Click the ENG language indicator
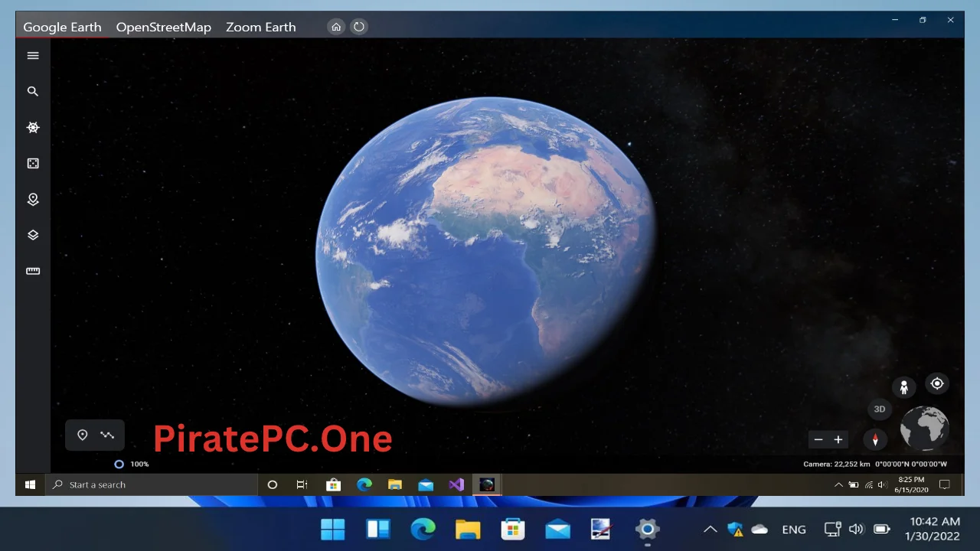Viewport: 980px width, 551px height. coord(794,529)
